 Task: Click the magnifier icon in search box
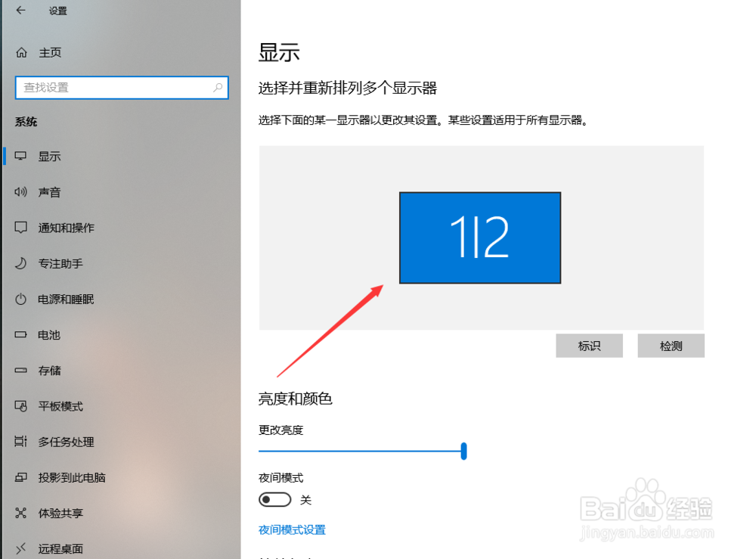click(x=218, y=87)
